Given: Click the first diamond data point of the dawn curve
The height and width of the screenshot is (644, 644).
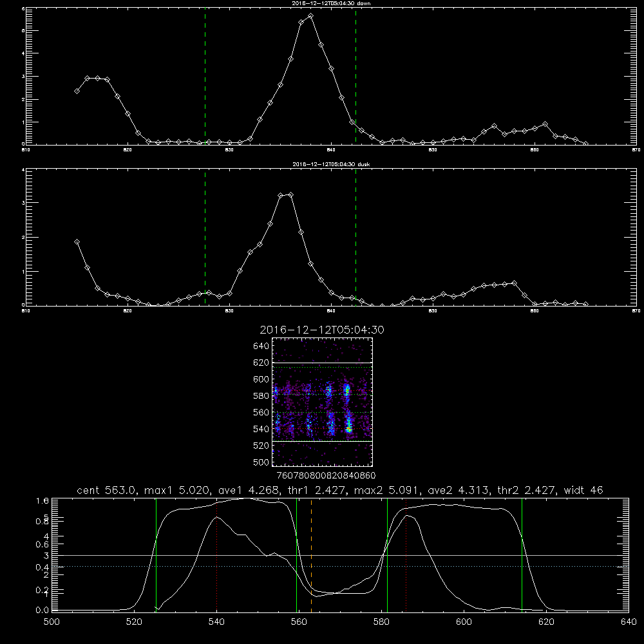Looking at the screenshot, I should pos(77,91).
